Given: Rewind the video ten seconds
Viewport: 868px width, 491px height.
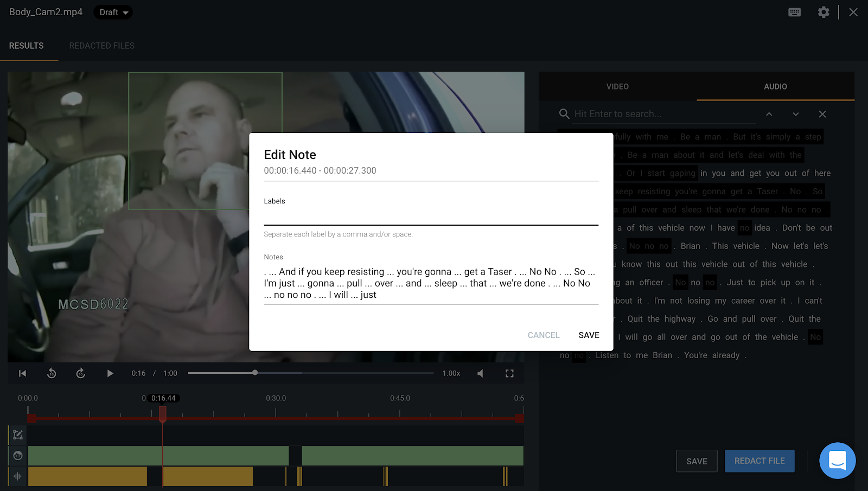Looking at the screenshot, I should [52, 373].
